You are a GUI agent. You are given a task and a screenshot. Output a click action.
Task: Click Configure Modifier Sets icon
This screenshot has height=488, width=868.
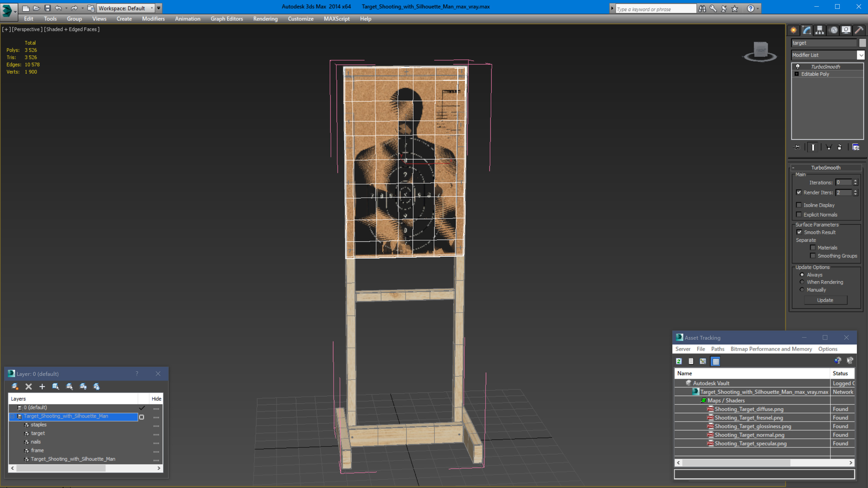[x=856, y=147]
